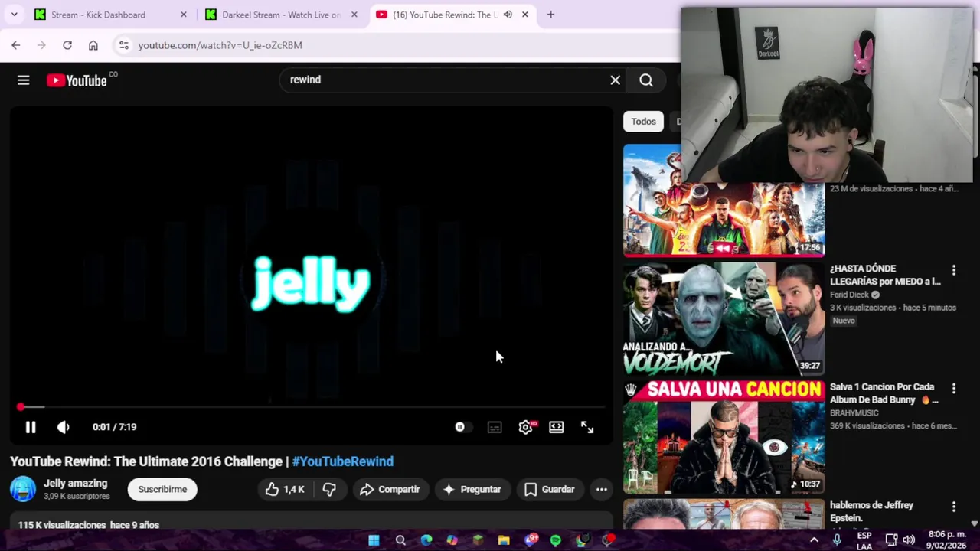The width and height of the screenshot is (980, 551).
Task: Submit search with the magnifier button
Action: (x=646, y=80)
